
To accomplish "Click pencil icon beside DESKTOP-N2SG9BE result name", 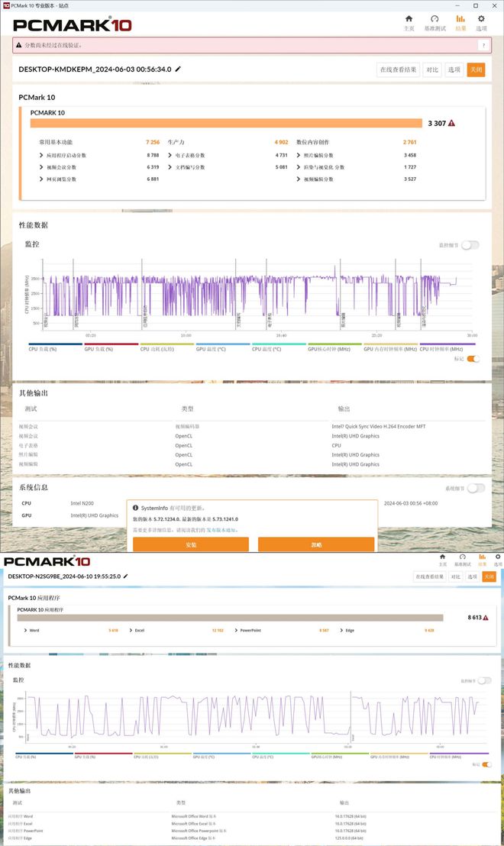I will (126, 576).
